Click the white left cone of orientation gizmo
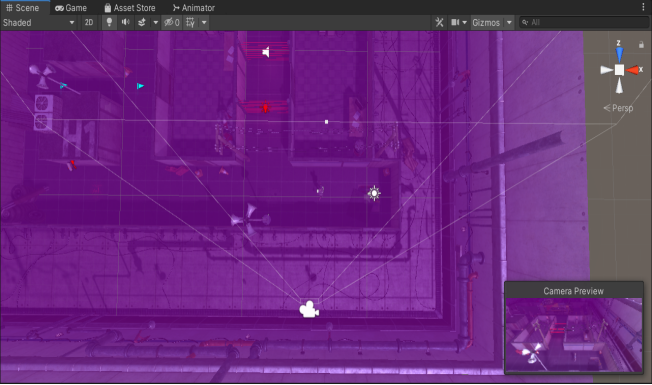Image resolution: width=652 pixels, height=385 pixels. coord(606,70)
